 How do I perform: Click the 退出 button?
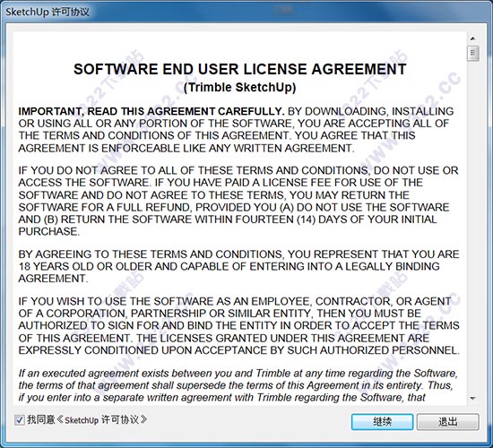click(x=447, y=422)
